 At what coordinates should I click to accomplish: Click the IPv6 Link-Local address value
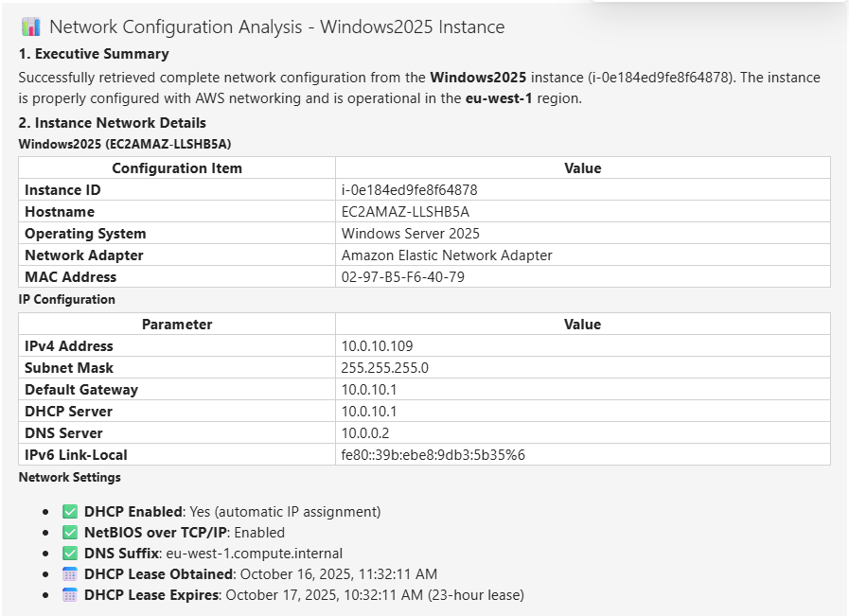pyautogui.click(x=433, y=455)
